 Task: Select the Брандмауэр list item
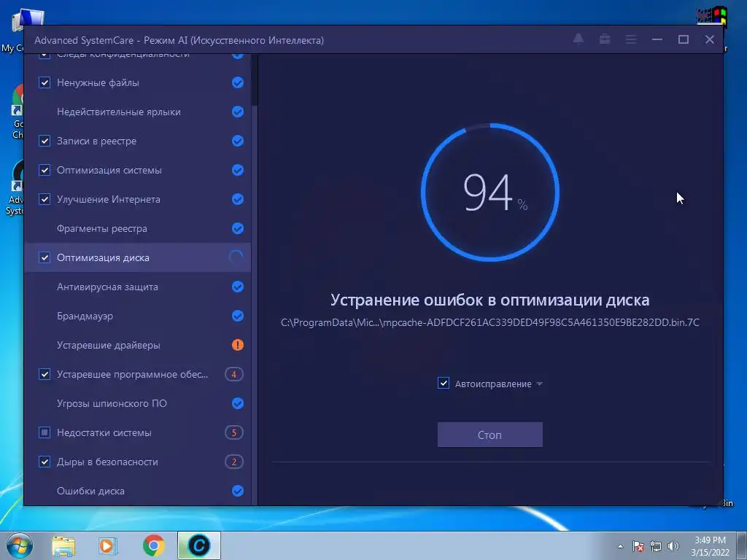pos(138,316)
